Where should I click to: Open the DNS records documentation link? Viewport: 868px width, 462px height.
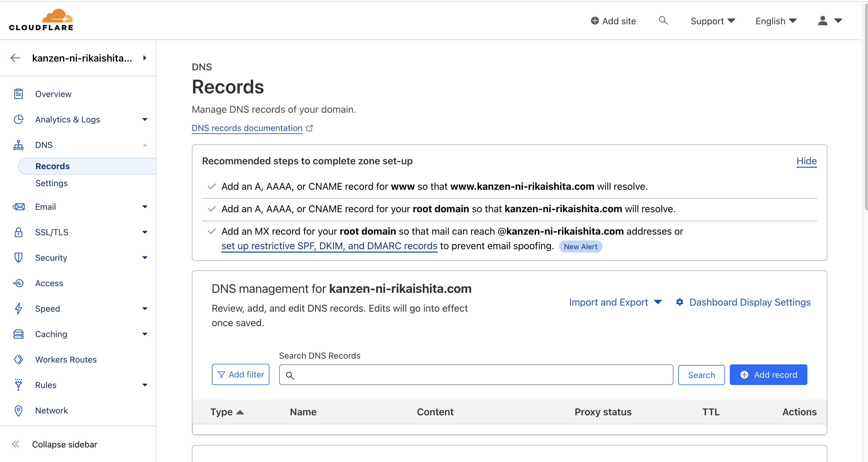247,128
